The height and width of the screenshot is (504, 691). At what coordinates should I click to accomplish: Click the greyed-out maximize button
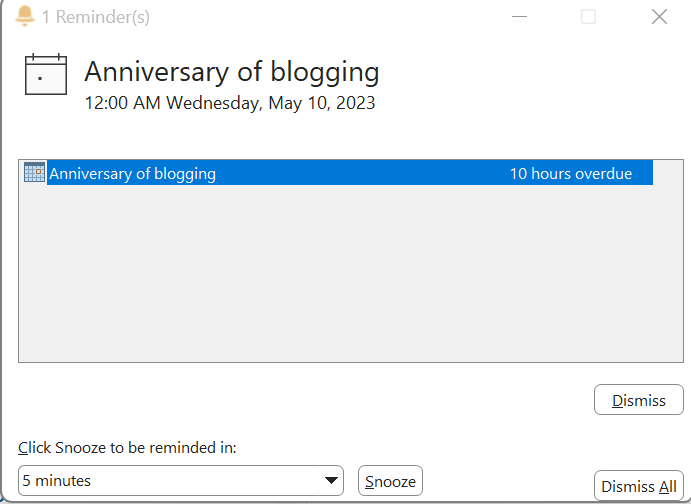tap(589, 16)
